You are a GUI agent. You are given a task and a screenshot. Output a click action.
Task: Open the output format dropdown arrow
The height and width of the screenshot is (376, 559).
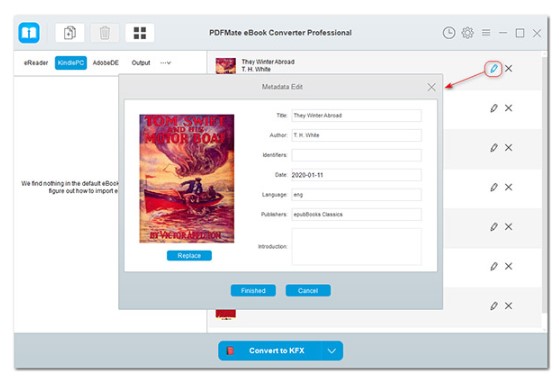332,351
